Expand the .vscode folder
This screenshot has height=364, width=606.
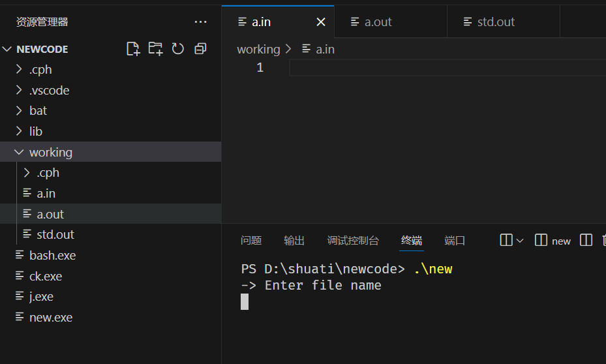[x=49, y=90]
